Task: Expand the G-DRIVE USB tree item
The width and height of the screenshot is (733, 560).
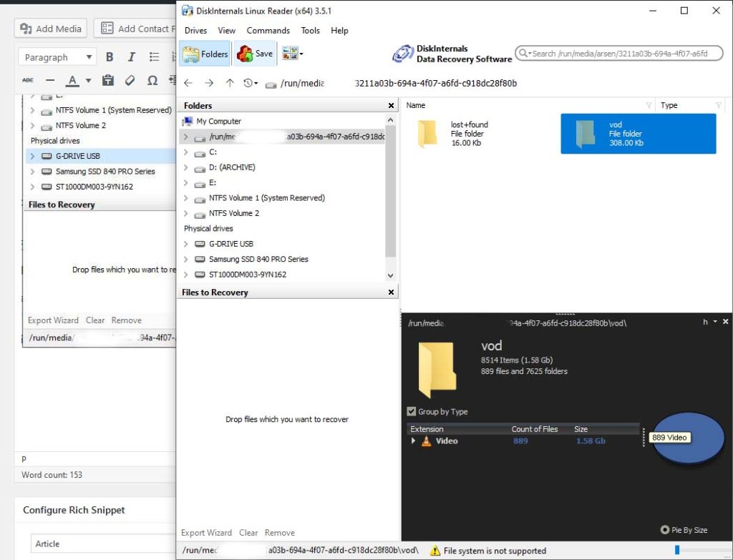Action: 185,244
